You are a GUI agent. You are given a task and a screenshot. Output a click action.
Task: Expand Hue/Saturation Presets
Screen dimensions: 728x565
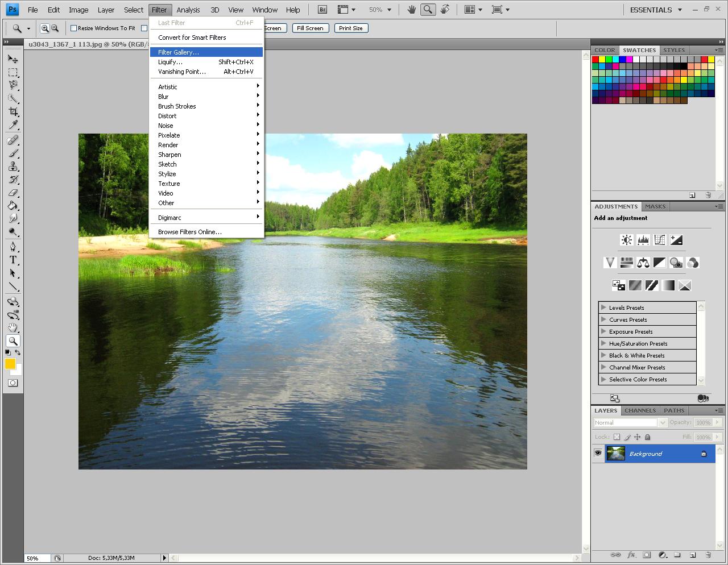pyautogui.click(x=603, y=343)
